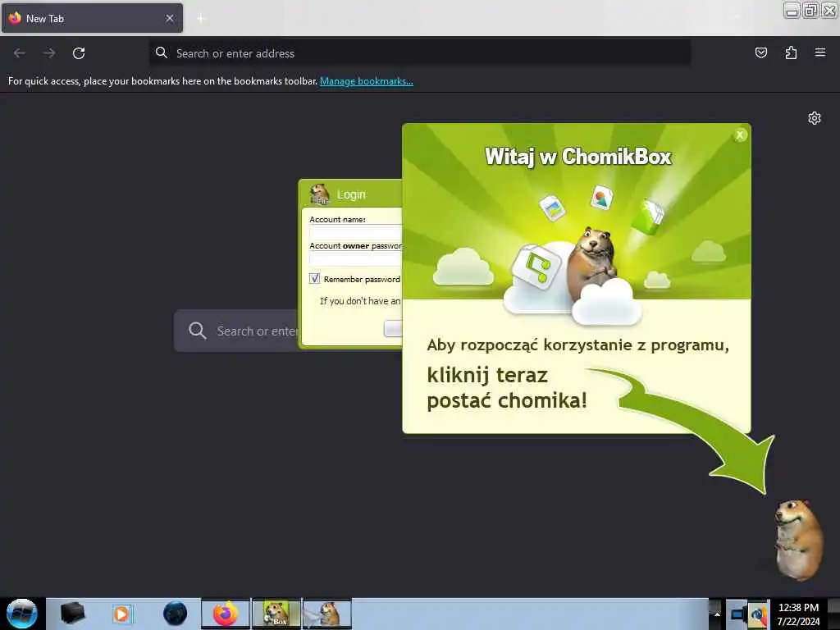Go forward to the next page
Viewport: 840px width, 630px height.
pos(49,53)
